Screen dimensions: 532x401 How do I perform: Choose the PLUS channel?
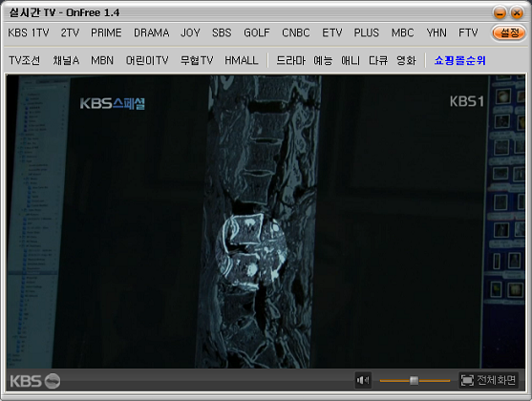(367, 32)
